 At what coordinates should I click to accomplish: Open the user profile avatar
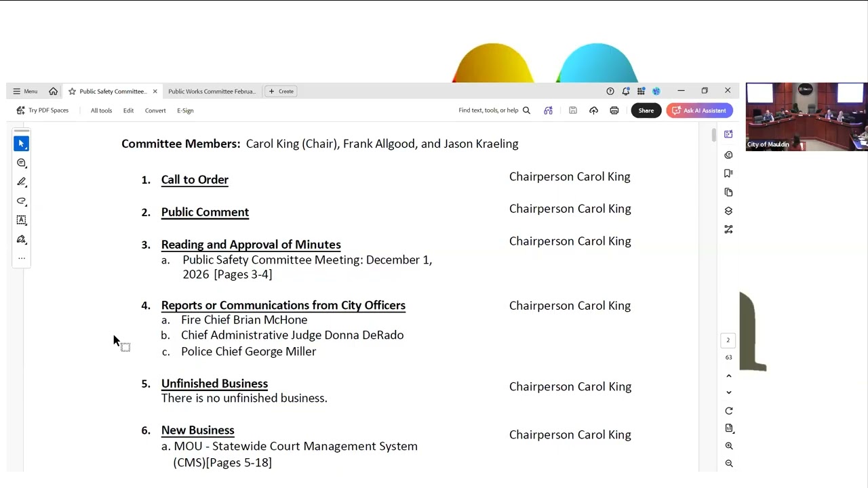pos(656,91)
